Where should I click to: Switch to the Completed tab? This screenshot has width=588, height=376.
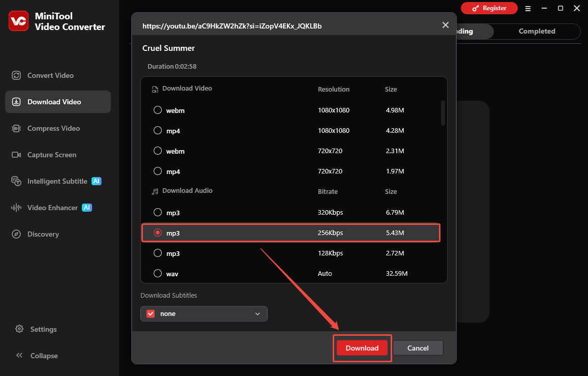coord(537,31)
